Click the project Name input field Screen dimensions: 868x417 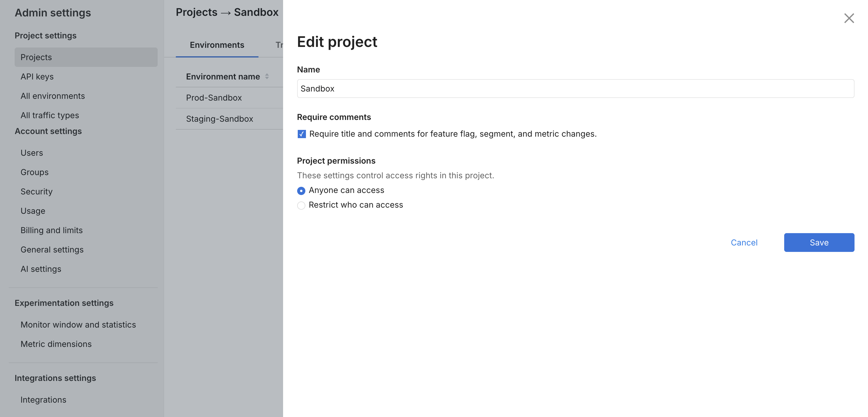[x=575, y=89]
